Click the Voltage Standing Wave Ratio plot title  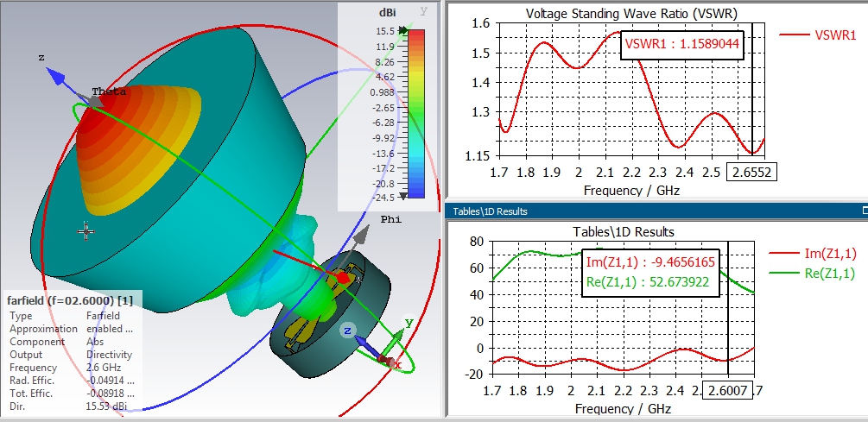click(631, 14)
